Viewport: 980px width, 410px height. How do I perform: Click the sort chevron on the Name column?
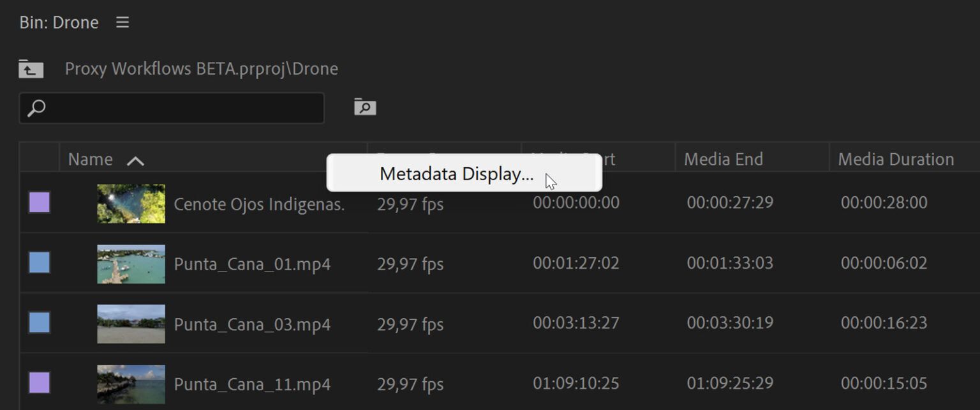[135, 160]
